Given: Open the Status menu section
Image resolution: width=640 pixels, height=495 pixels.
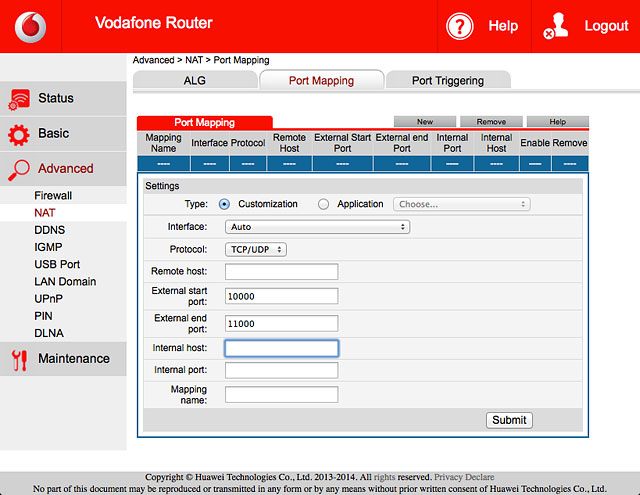Looking at the screenshot, I should click(x=63, y=98).
